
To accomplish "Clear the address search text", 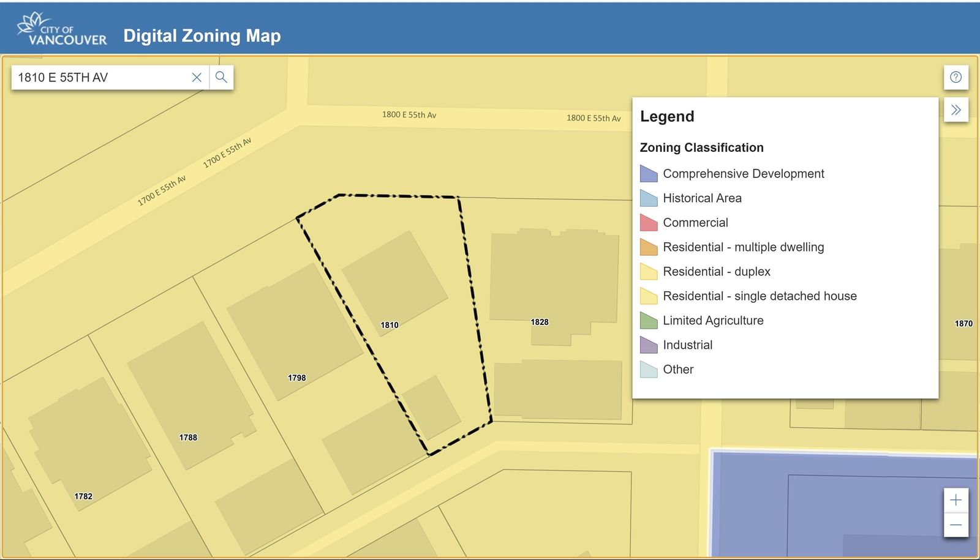I will [x=197, y=77].
